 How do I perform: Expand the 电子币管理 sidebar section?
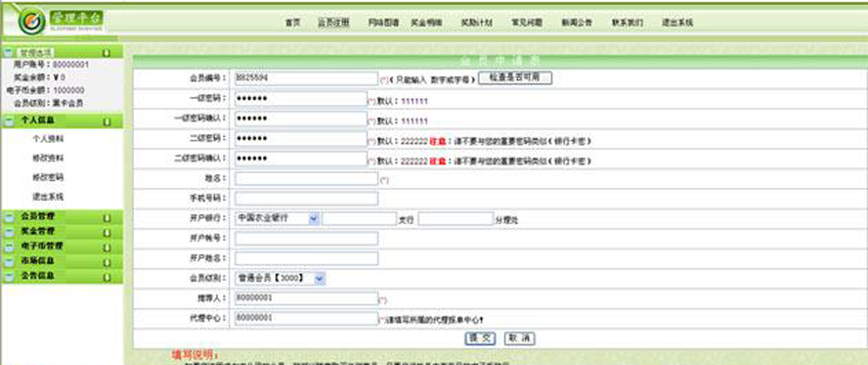tap(62, 247)
